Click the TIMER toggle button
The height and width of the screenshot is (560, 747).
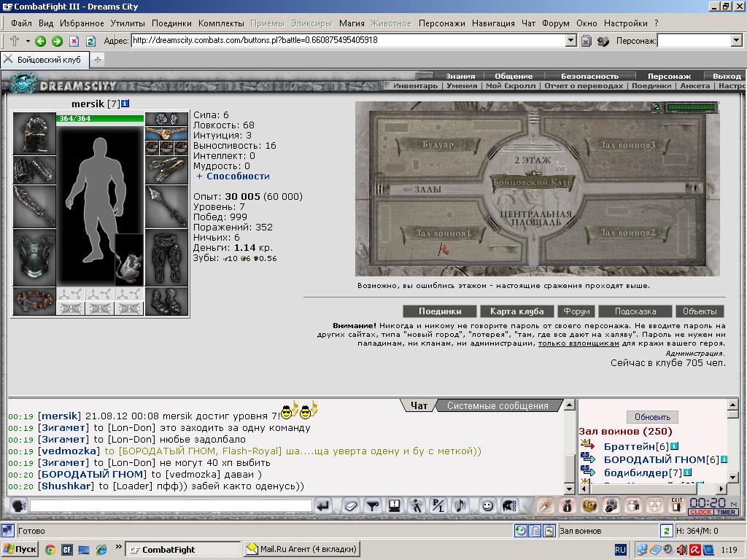tap(726, 512)
